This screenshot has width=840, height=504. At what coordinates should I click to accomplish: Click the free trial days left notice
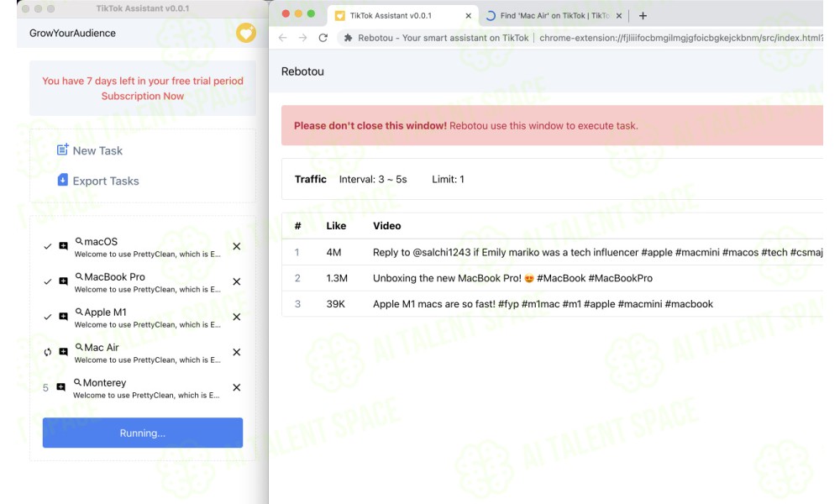[x=143, y=81]
